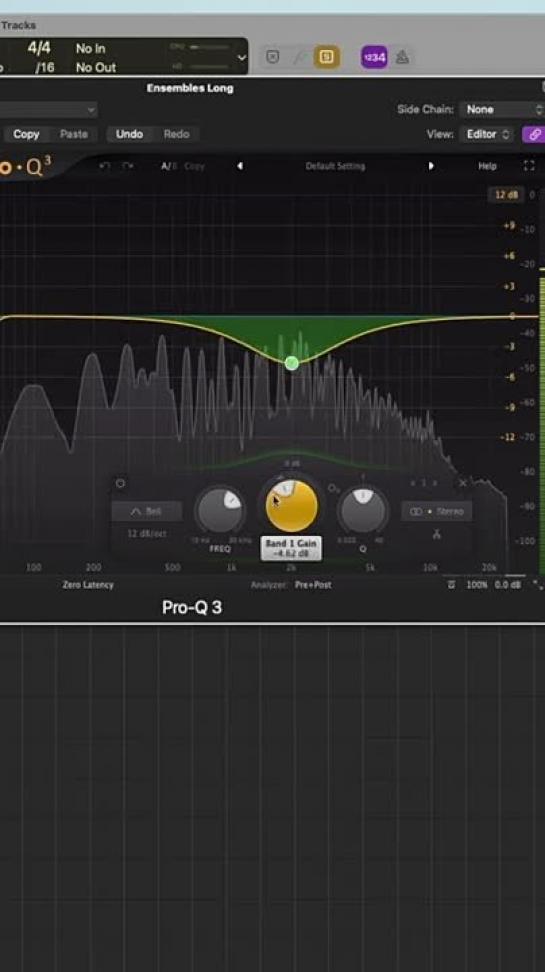Go to next preset arrow
This screenshot has width=545, height=972.
431,166
